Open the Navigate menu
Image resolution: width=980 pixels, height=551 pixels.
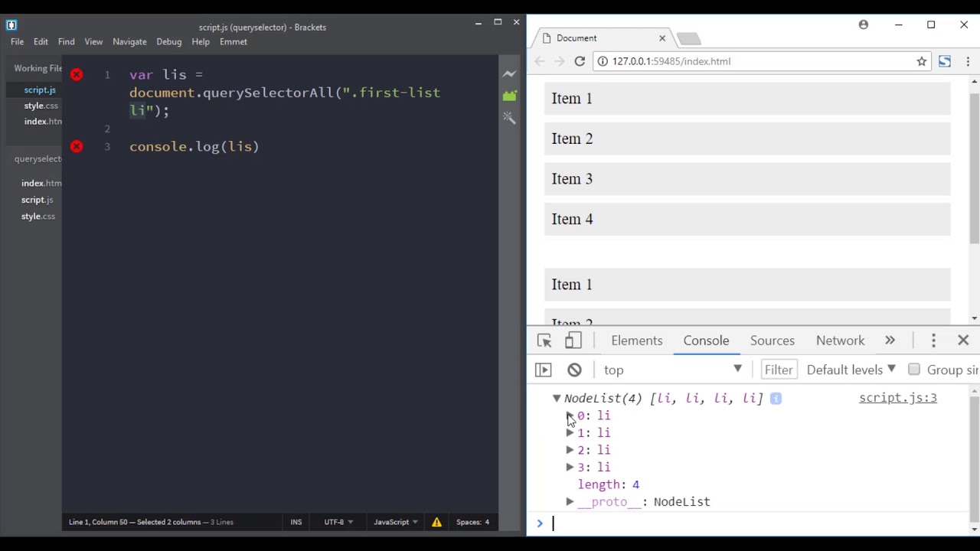(x=129, y=42)
